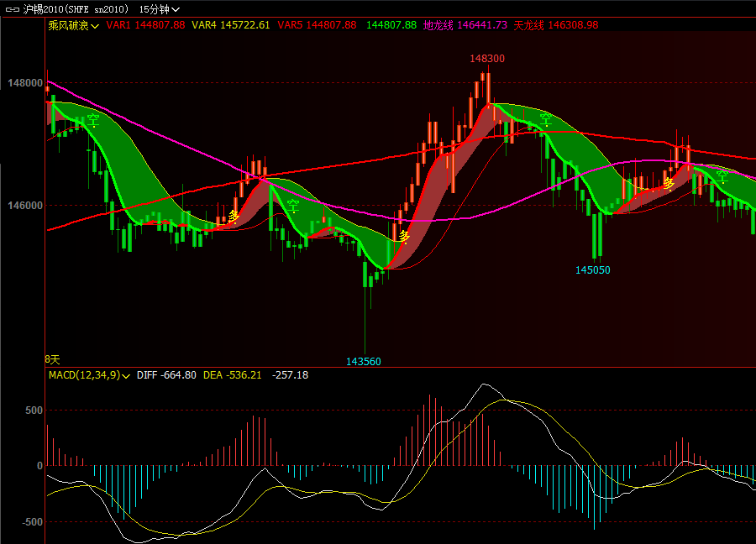Open the 15分钟 period dropdown
The image size is (756, 544).
point(159,9)
